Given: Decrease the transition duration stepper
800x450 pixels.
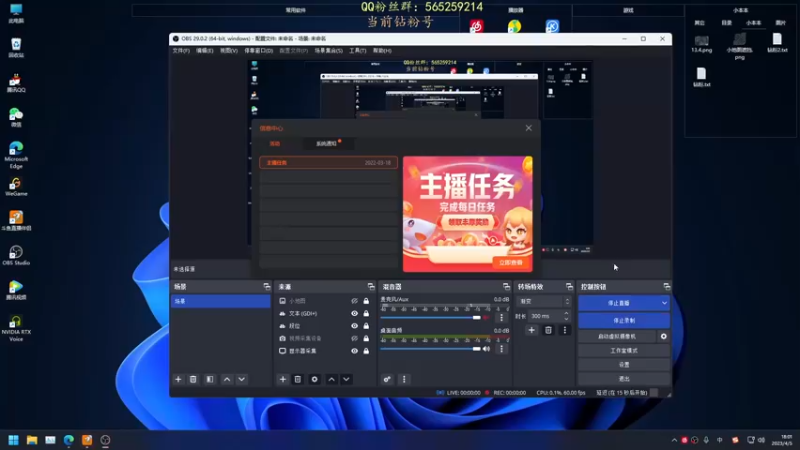Looking at the screenshot, I should click(566, 319).
